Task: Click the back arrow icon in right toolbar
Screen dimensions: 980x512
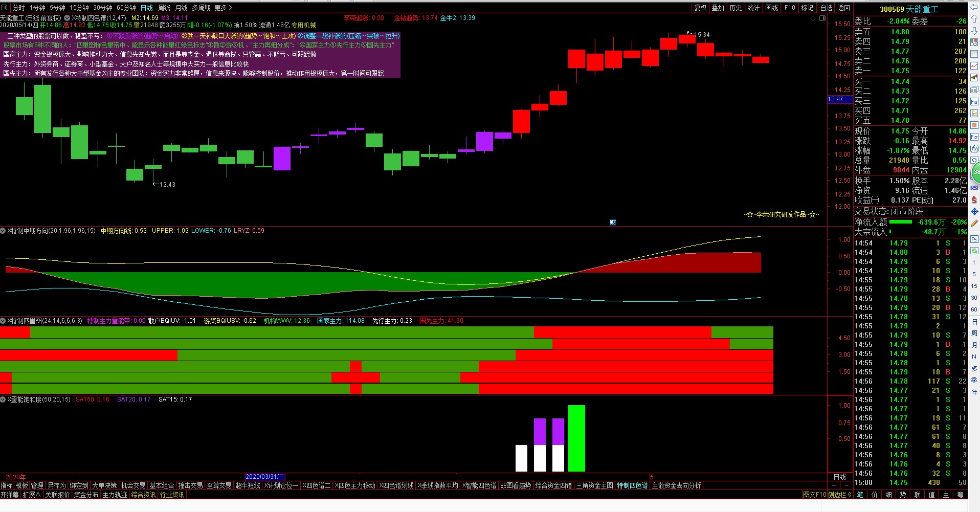Action: [x=974, y=7]
